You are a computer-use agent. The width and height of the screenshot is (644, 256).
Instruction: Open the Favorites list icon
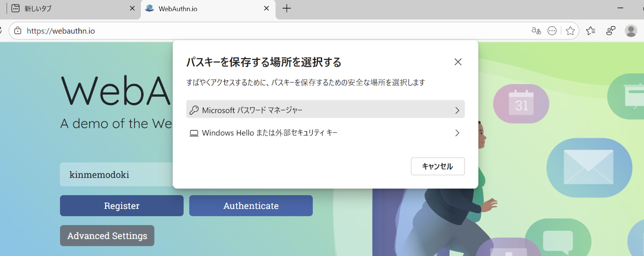tap(591, 31)
